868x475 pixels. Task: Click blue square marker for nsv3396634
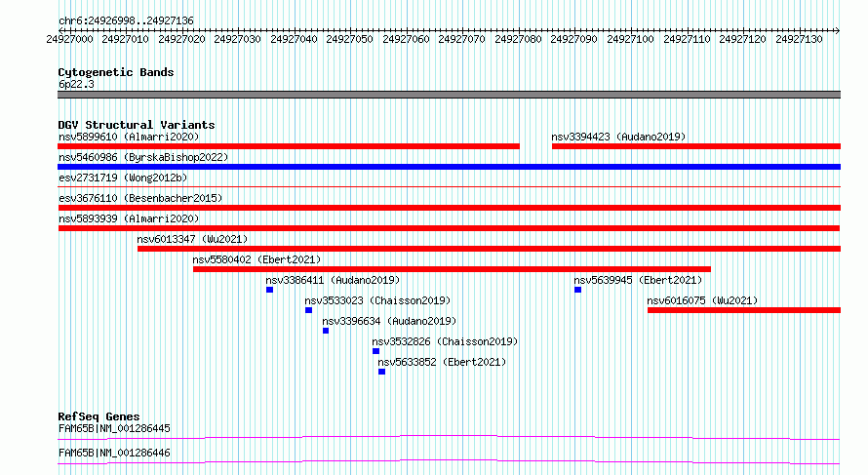pos(326,331)
